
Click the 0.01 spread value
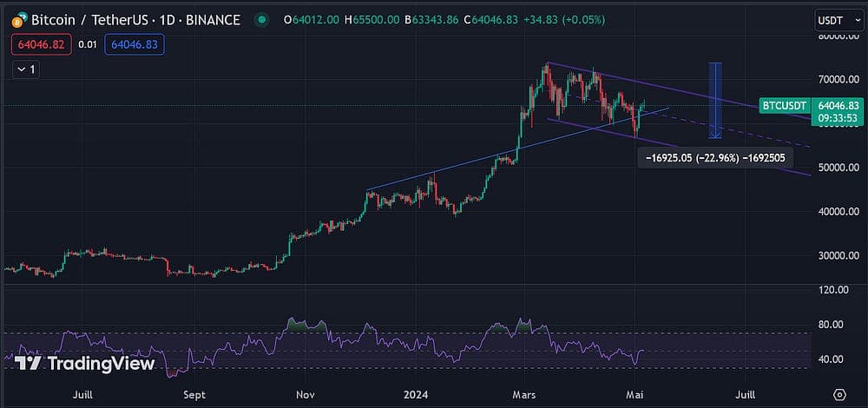click(88, 45)
